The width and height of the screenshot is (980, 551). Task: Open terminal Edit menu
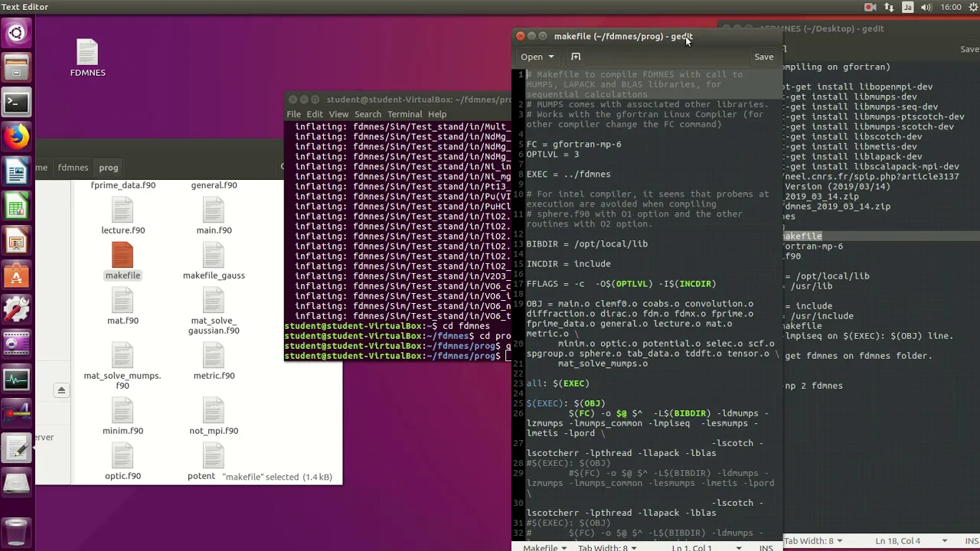315,114
